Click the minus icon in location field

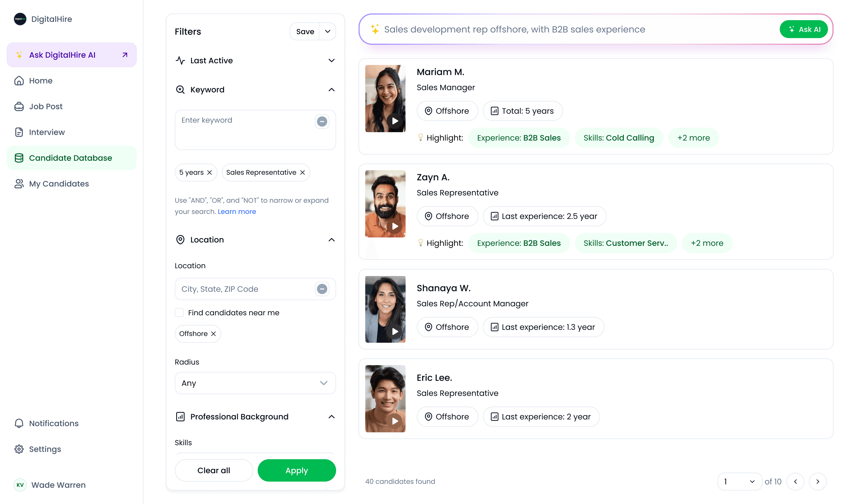pos(322,289)
